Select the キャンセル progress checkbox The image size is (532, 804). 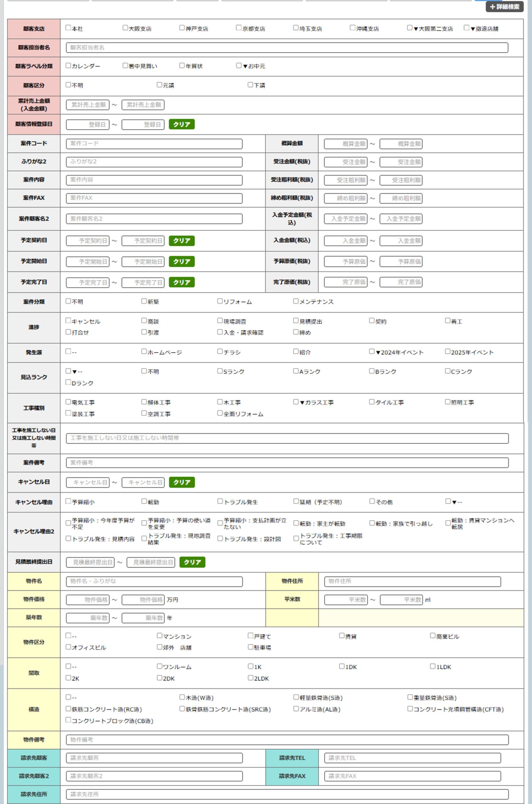[x=68, y=321]
